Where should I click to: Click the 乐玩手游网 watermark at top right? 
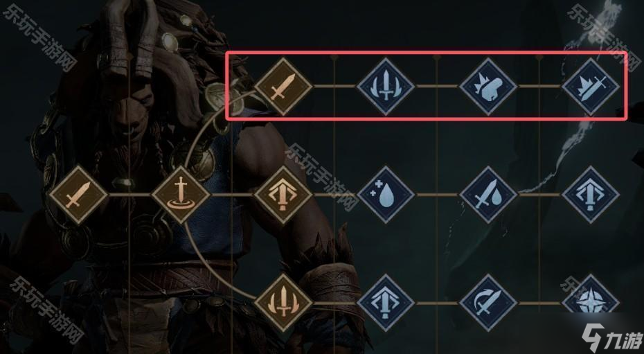pos(603,38)
